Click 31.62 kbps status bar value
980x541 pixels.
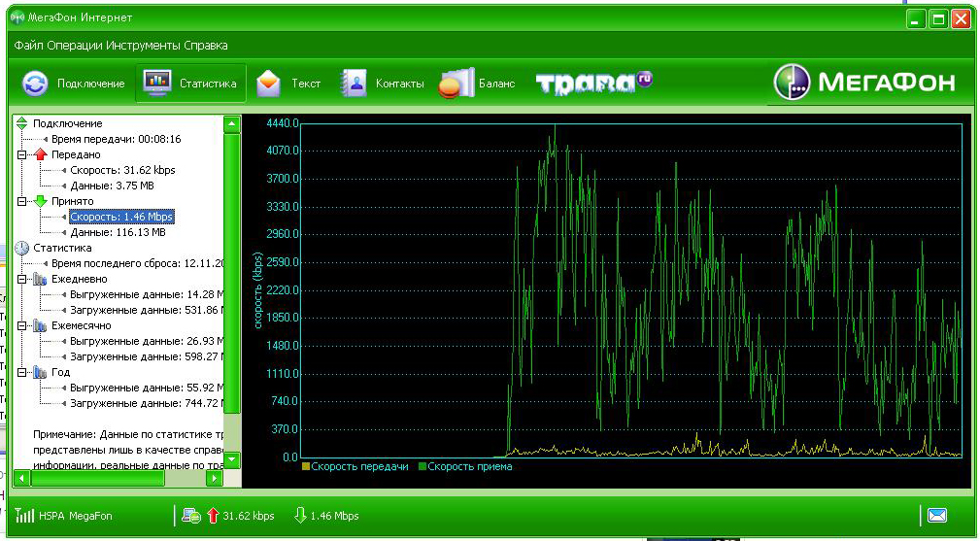click(x=249, y=516)
